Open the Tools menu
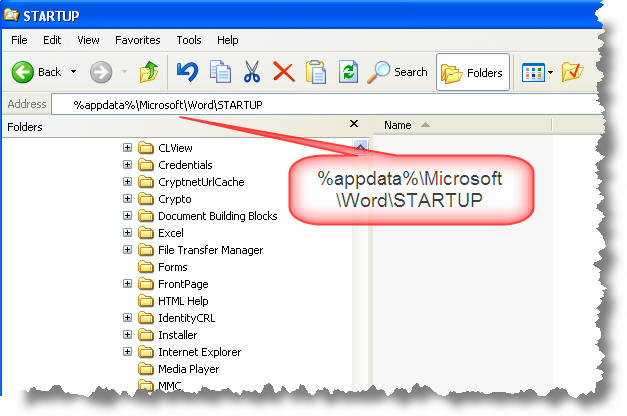The width and height of the screenshot is (627, 416). (x=189, y=40)
